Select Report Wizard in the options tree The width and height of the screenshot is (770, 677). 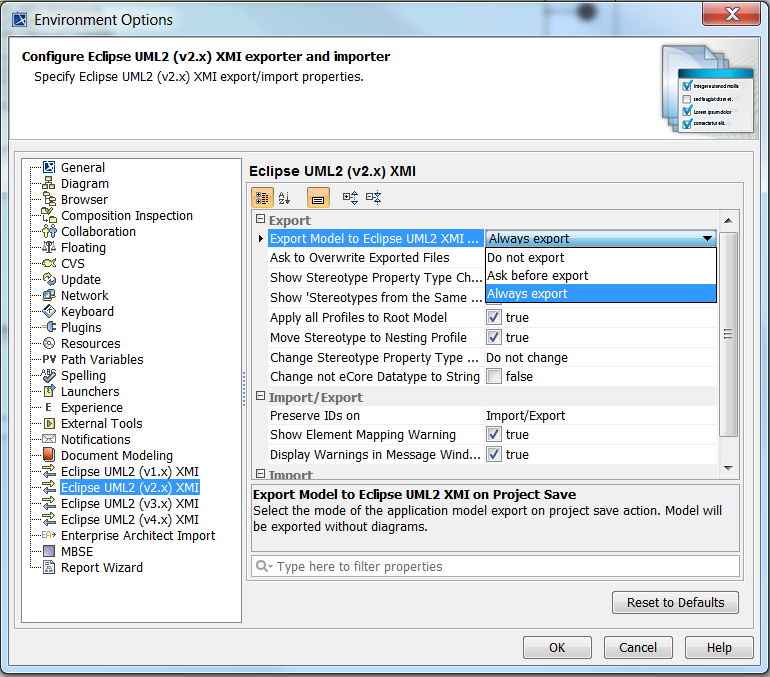tap(101, 567)
